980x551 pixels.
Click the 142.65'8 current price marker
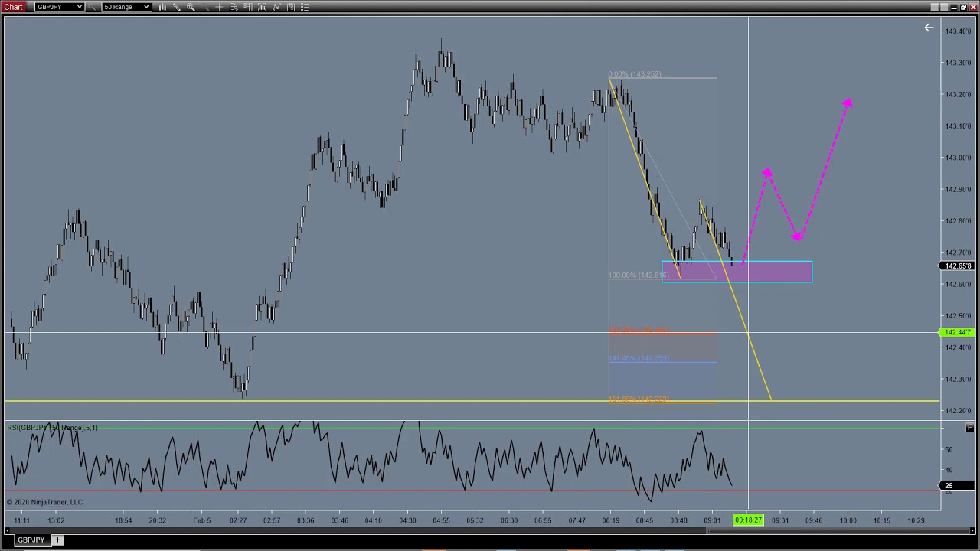956,266
